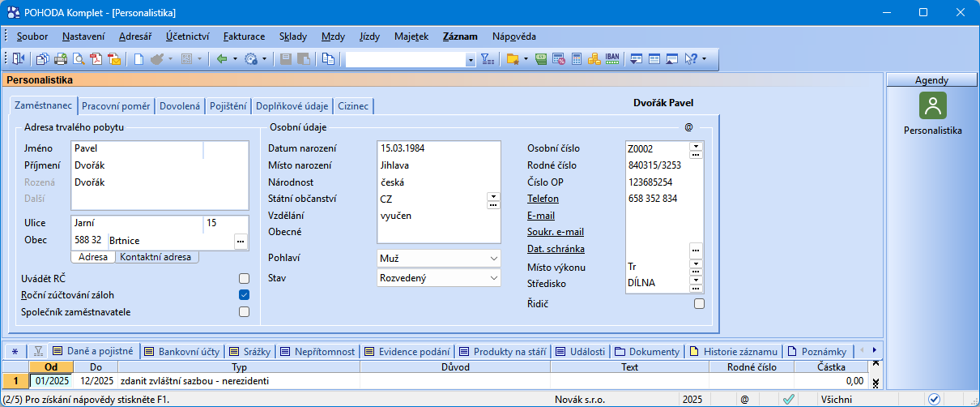Click the Kontaktní adresa button
Viewport: 980px width, 407px height.
(156, 257)
